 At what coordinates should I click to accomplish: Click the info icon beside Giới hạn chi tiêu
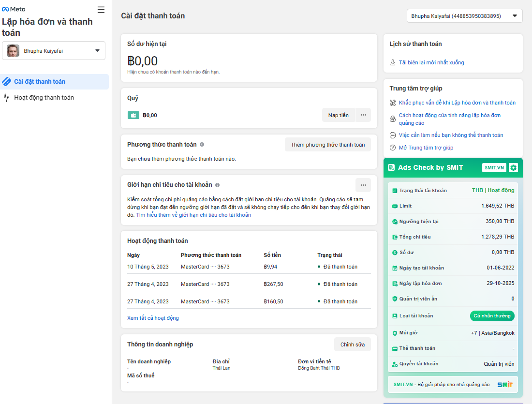(x=217, y=185)
